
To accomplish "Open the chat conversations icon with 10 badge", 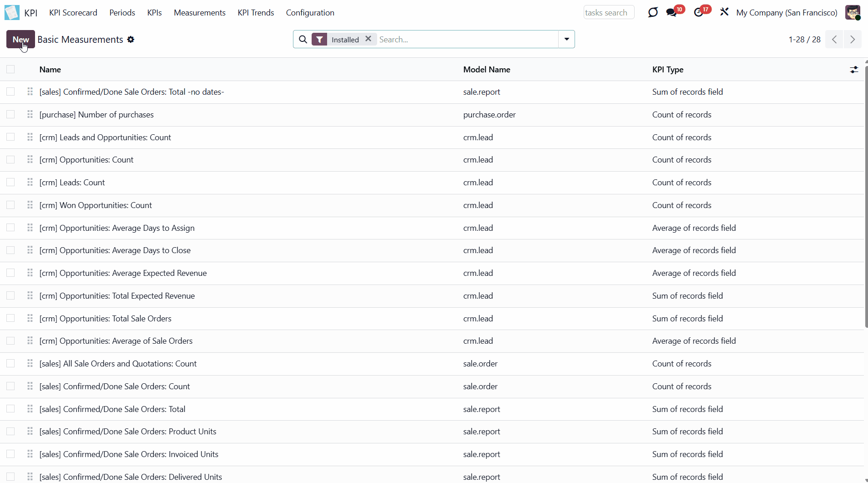I will [x=671, y=12].
